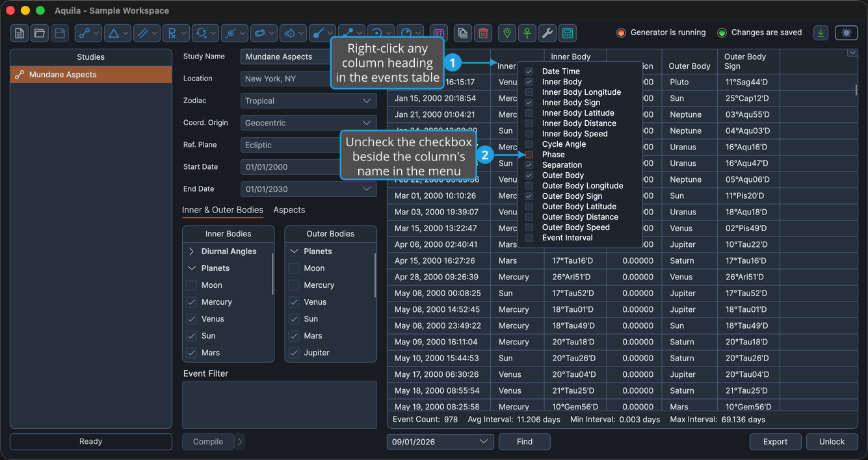Viewport: 868px width, 460px height.
Task: Click the triangle study toolbar icon
Action: [113, 33]
